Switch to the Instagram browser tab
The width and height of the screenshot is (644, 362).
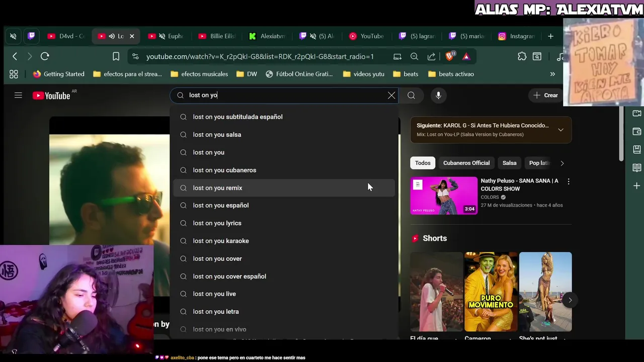pyautogui.click(x=517, y=36)
